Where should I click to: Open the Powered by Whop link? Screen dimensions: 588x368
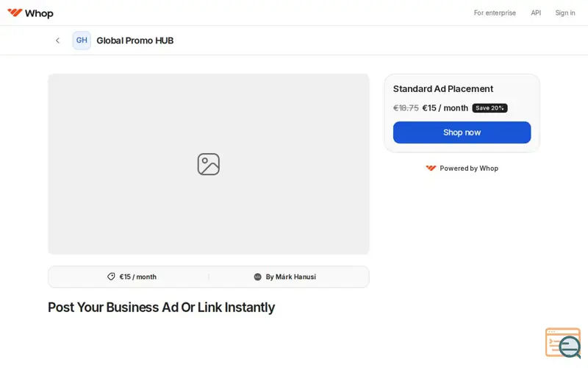[462, 169]
